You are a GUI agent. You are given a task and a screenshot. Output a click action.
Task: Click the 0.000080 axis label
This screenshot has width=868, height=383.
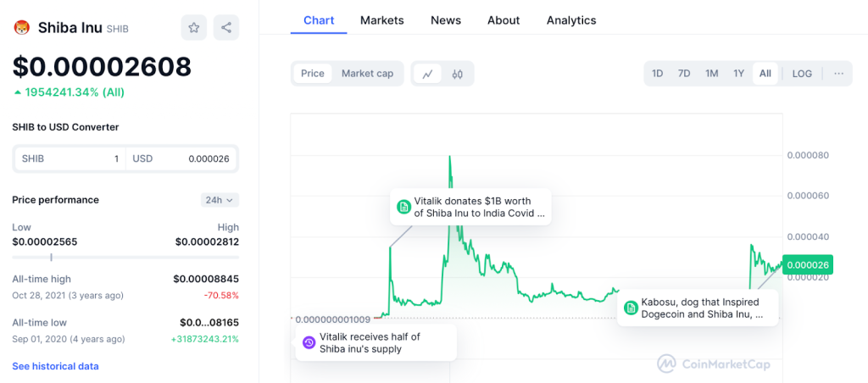pos(808,155)
